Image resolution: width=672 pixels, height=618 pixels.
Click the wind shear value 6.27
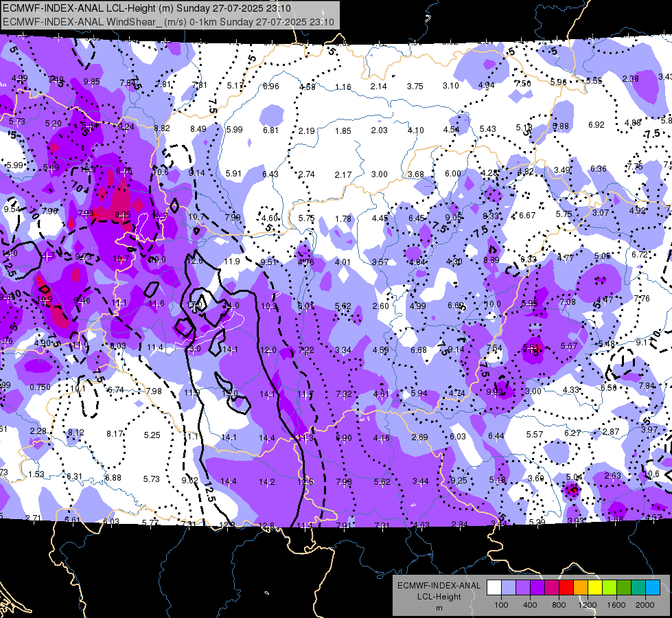(x=572, y=433)
